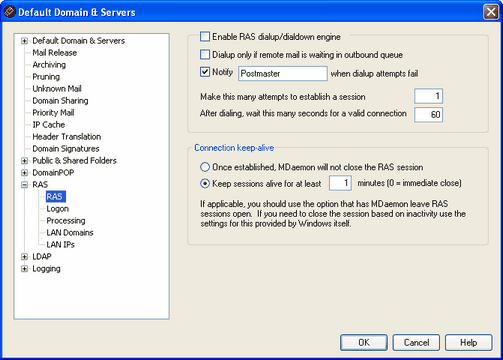Click 'After dialing, wait this many seconds' label

click(303, 113)
